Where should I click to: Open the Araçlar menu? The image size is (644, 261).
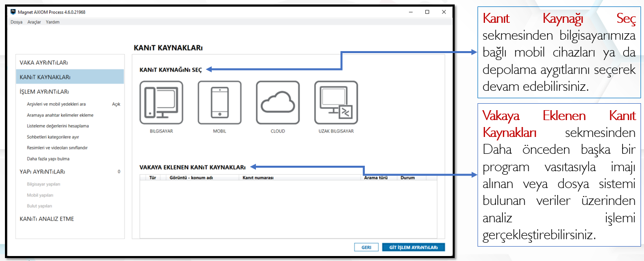pyautogui.click(x=34, y=22)
